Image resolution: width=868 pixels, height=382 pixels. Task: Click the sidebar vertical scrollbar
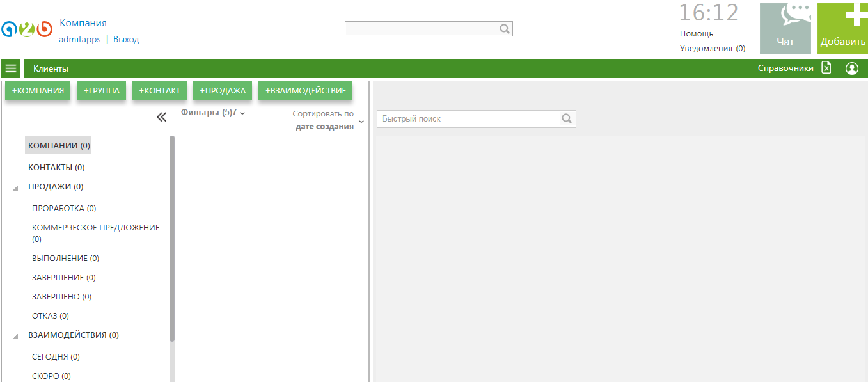(x=172, y=238)
